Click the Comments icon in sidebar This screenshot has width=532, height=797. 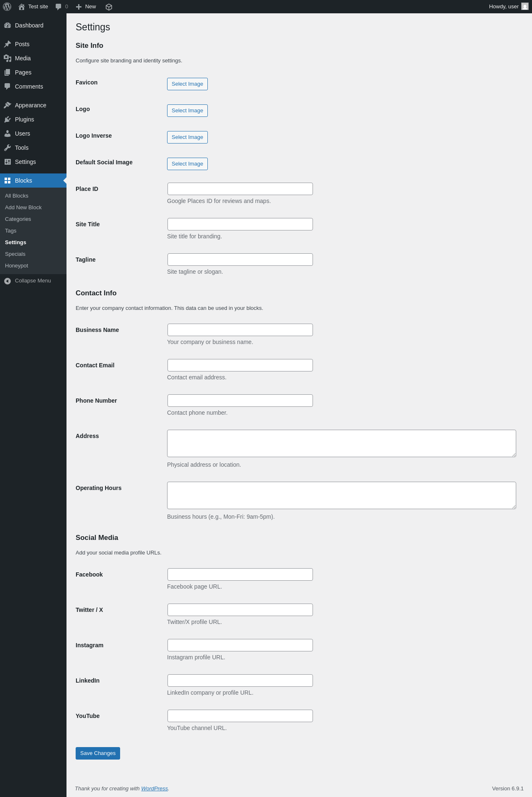(7, 87)
